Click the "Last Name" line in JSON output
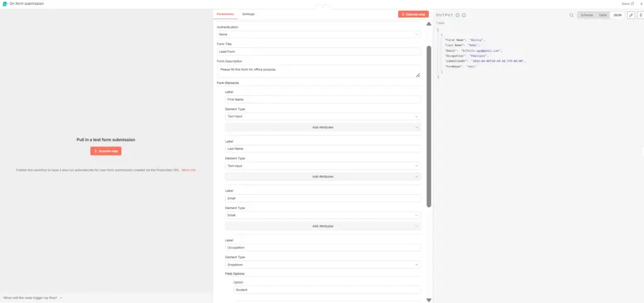 462,45
